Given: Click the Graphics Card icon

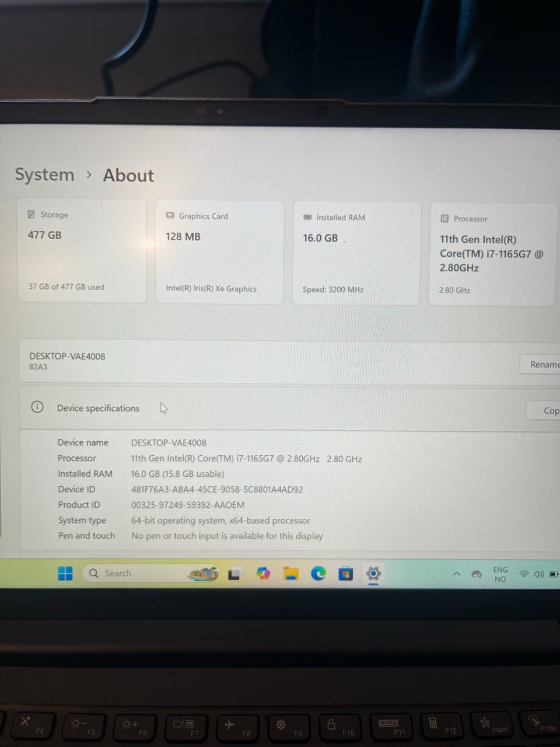Looking at the screenshot, I should pyautogui.click(x=170, y=215).
